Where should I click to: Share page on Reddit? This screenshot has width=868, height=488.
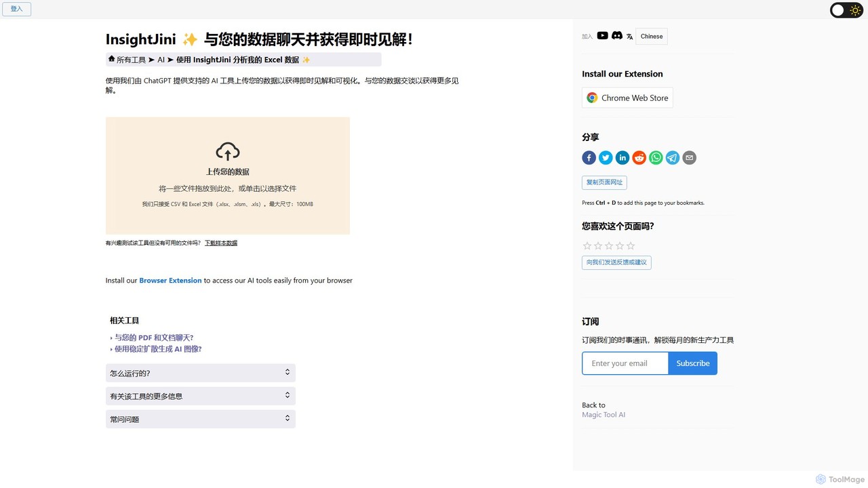(x=639, y=158)
